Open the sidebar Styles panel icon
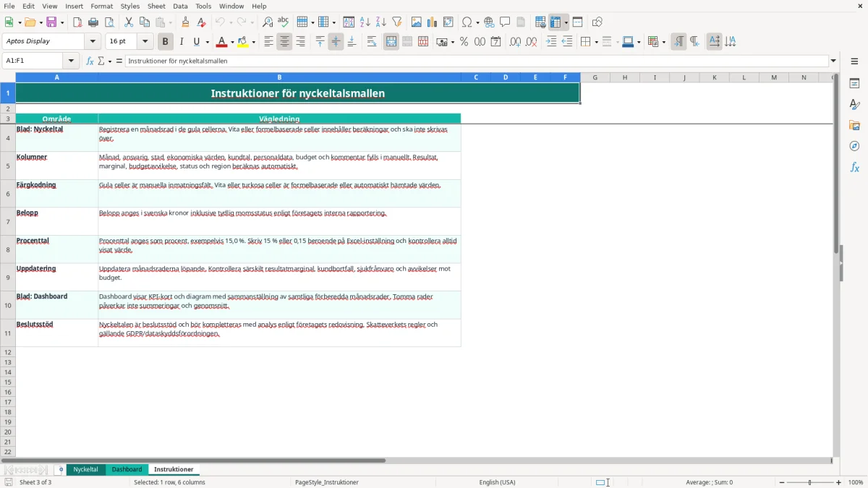The image size is (868, 488). coord(854,104)
